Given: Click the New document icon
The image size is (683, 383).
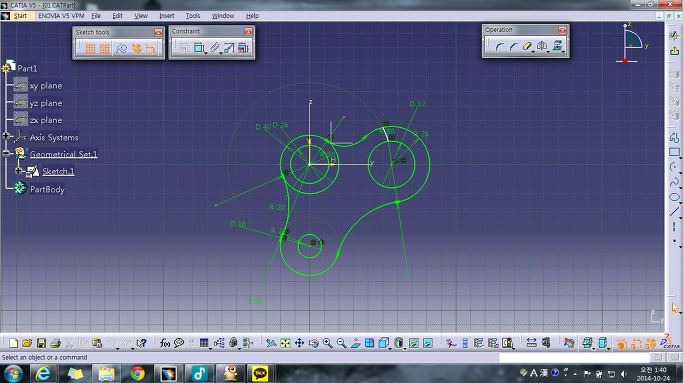Looking at the screenshot, I should (14, 343).
